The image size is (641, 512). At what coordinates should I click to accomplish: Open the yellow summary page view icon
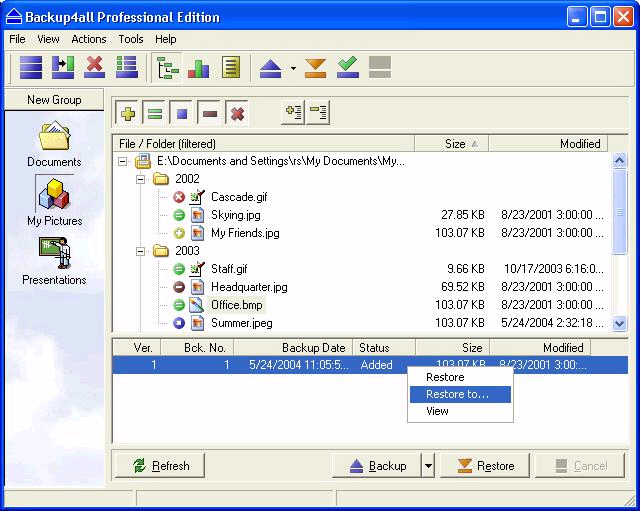(x=231, y=67)
